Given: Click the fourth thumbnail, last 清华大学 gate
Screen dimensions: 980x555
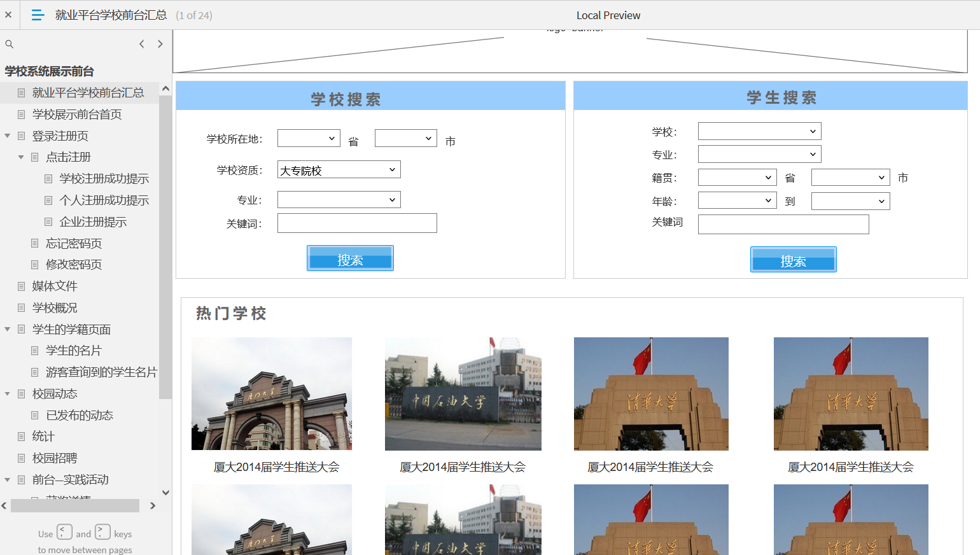Looking at the screenshot, I should (x=851, y=394).
